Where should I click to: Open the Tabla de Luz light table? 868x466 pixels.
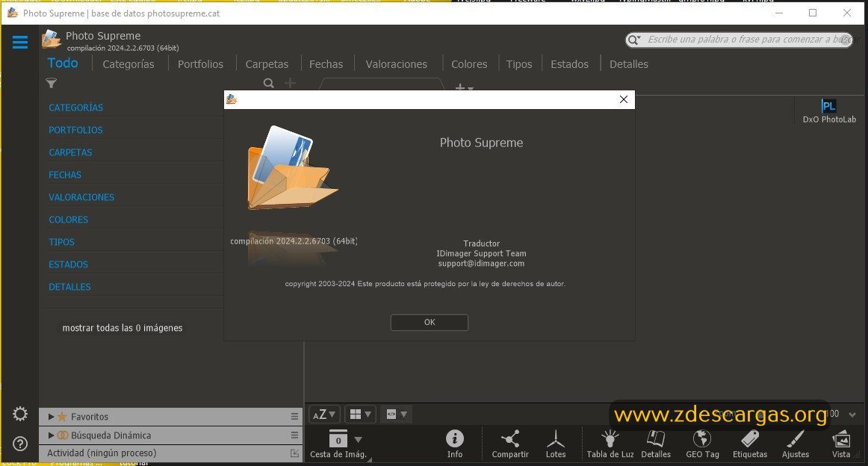610,444
